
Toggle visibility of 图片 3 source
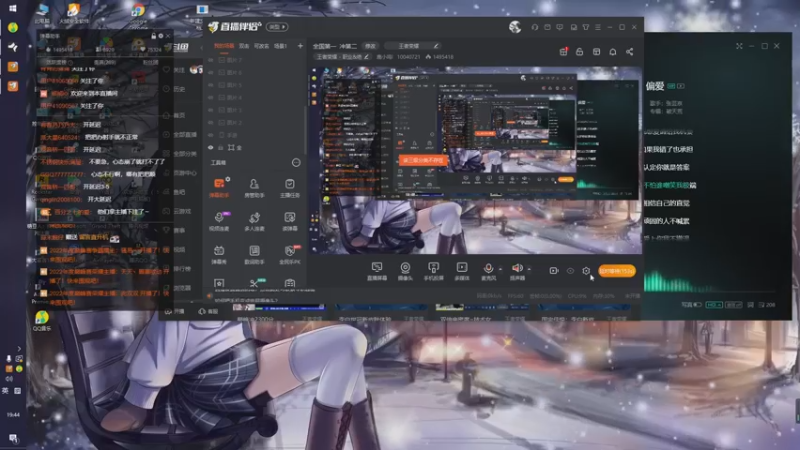coord(210,110)
